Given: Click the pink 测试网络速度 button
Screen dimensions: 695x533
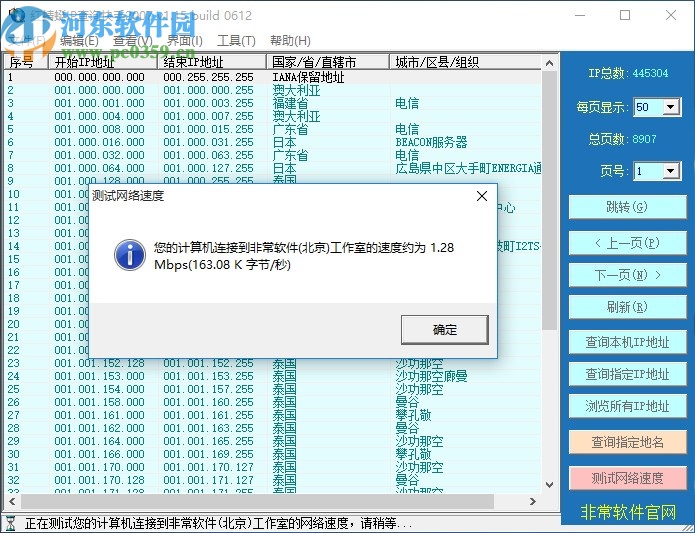Looking at the screenshot, I should coord(627,478).
